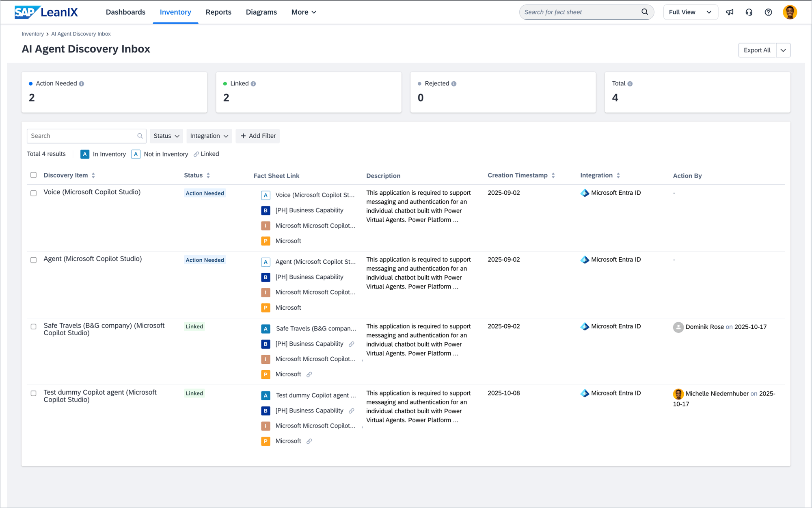
Task: Click the announcements megaphone icon
Action: [x=730, y=12]
